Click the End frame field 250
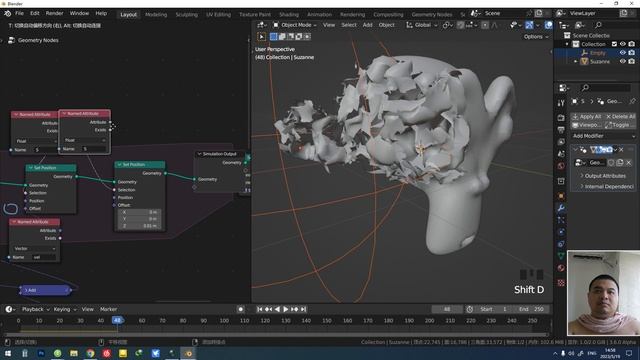The width and height of the screenshot is (640, 360). [x=531, y=309]
